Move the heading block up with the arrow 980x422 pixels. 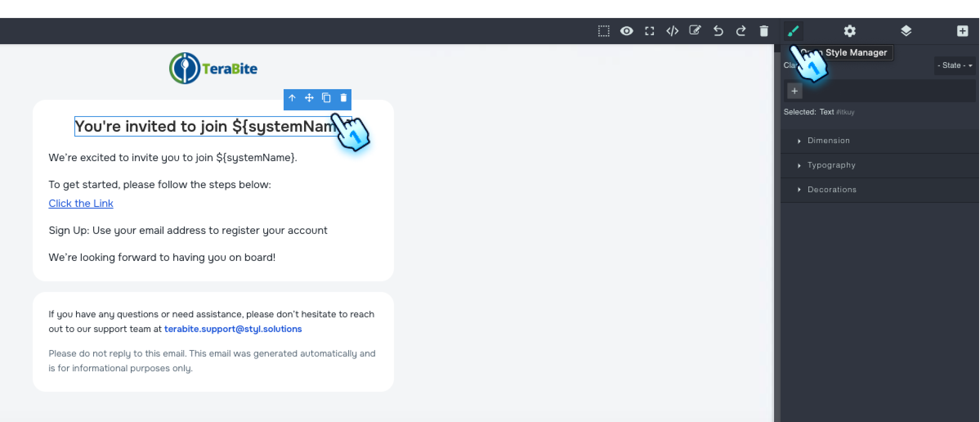coord(293,98)
